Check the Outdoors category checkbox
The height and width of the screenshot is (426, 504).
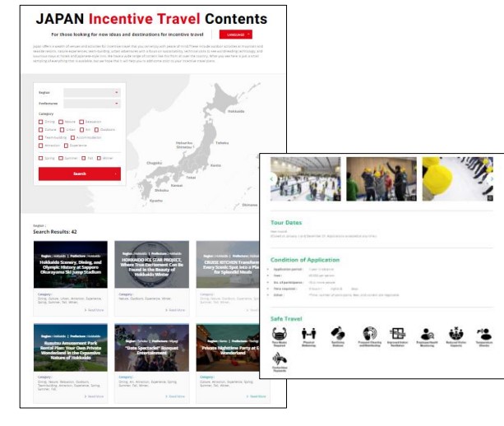coord(96,130)
